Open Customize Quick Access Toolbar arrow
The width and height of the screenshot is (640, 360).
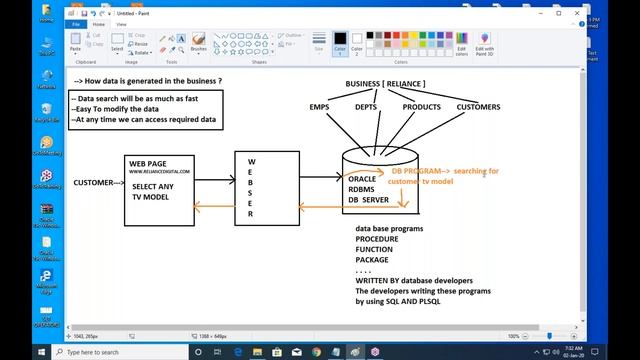(x=109, y=13)
